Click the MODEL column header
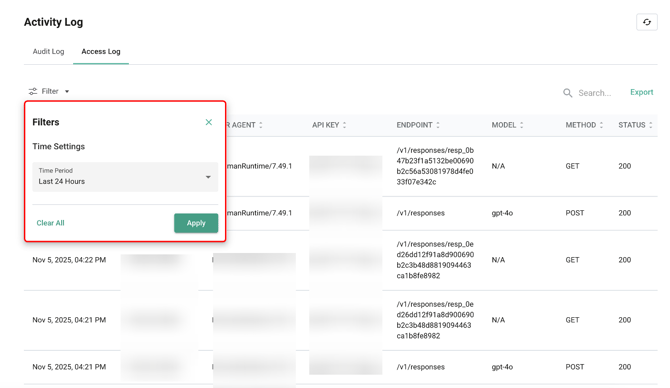Image resolution: width=670 pixels, height=388 pixels. 504,125
